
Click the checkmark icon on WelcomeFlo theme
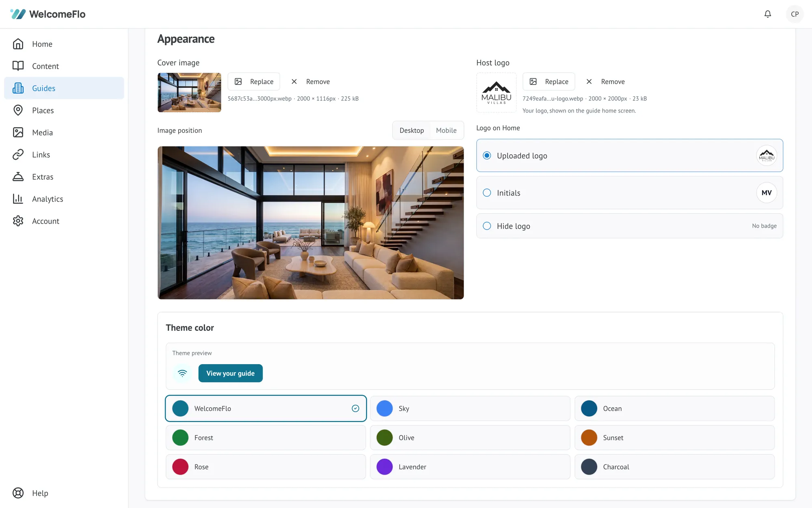tap(355, 408)
